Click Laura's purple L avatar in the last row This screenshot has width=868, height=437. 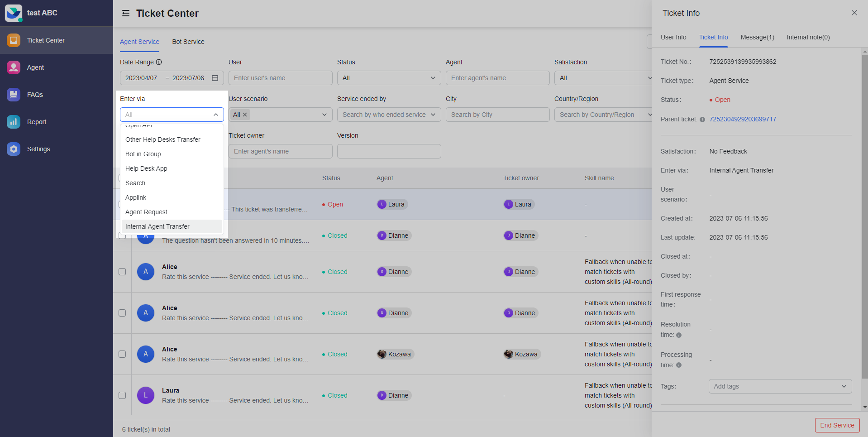coord(146,395)
